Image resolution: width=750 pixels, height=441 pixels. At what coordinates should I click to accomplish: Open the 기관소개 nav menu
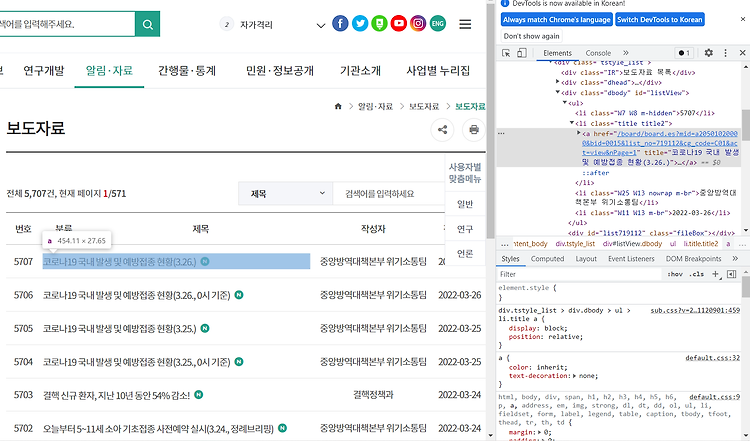tap(360, 71)
